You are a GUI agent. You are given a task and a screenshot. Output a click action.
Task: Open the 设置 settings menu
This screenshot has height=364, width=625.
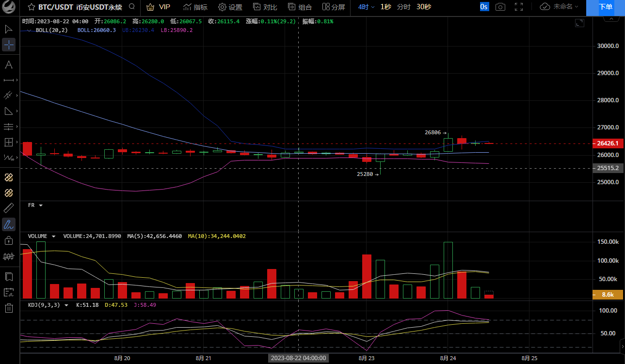click(230, 7)
